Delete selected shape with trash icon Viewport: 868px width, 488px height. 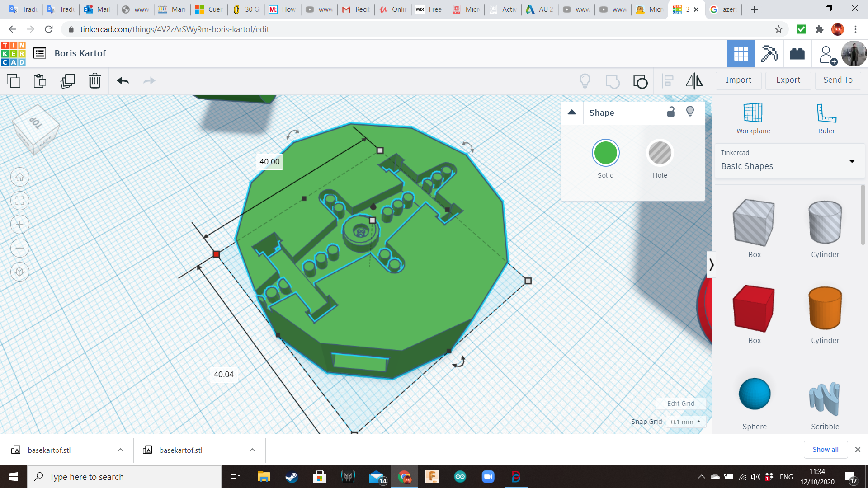(x=94, y=81)
